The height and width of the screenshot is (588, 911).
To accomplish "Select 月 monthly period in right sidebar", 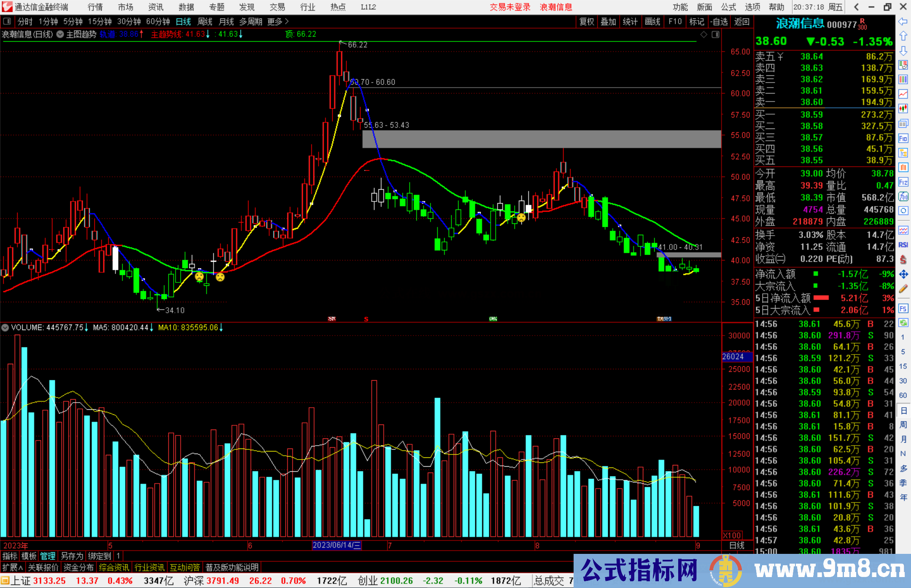I will tap(903, 439).
